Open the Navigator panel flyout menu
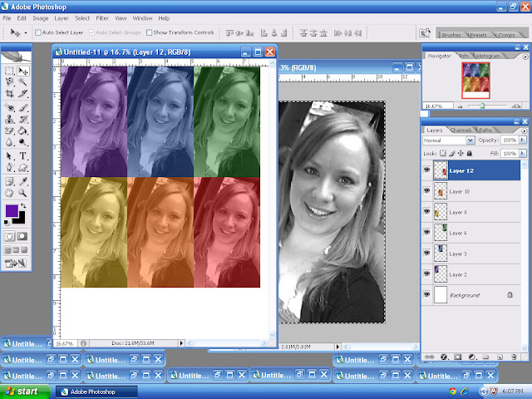 525,57
